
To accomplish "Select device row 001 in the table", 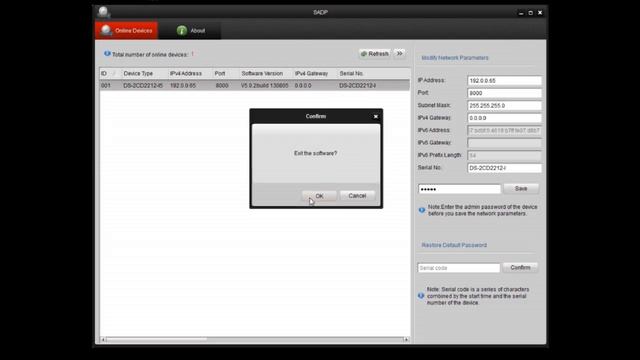I will [255, 86].
